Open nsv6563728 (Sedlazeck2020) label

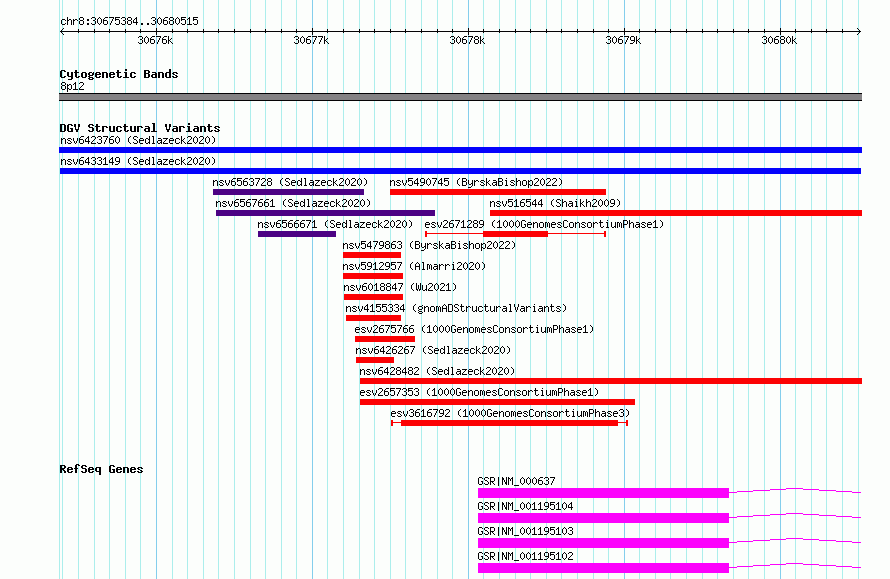pyautogui.click(x=290, y=182)
